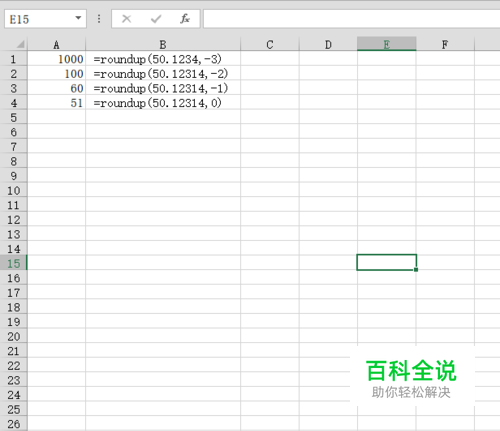Select row 13 header
The image size is (500, 431).
13,234
